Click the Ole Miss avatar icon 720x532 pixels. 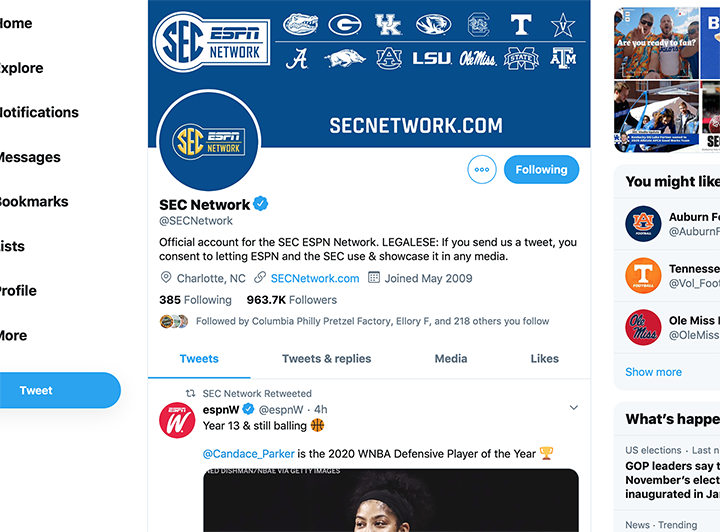point(643,328)
